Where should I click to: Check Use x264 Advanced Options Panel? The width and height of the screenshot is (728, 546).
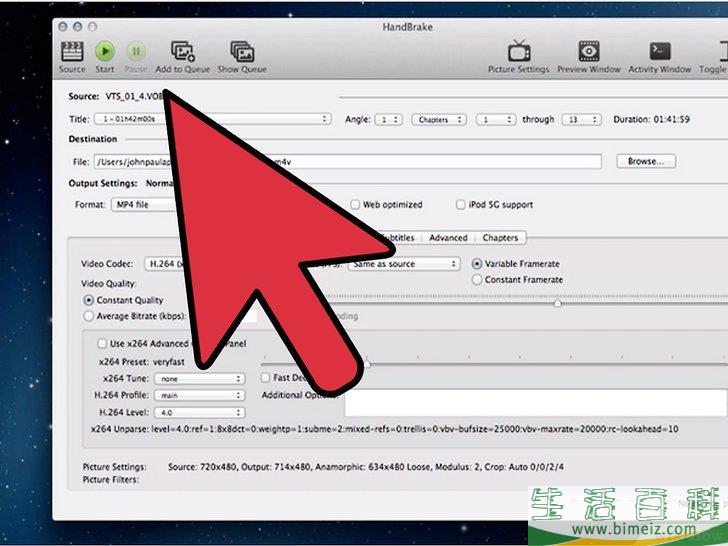(x=102, y=344)
